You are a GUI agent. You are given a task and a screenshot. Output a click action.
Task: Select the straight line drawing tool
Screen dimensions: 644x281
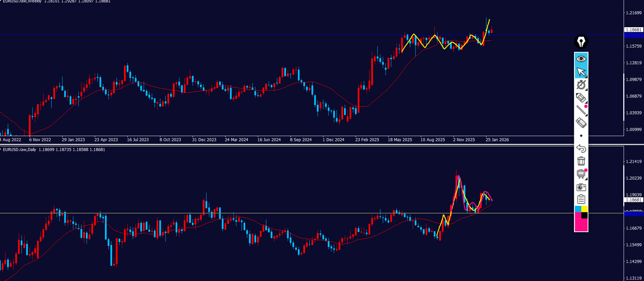(581, 110)
